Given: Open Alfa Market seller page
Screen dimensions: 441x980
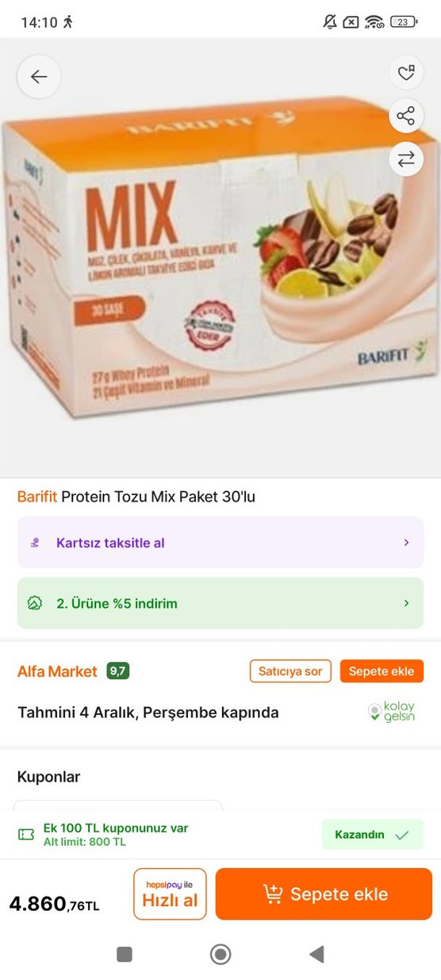Looking at the screenshot, I should coord(57,671).
